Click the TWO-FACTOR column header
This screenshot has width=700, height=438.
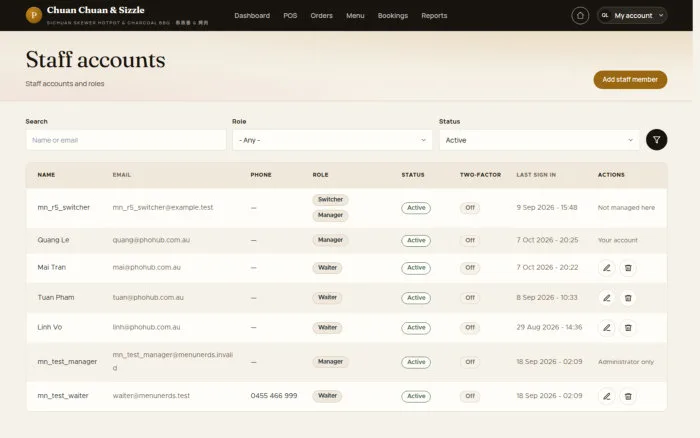pos(480,175)
